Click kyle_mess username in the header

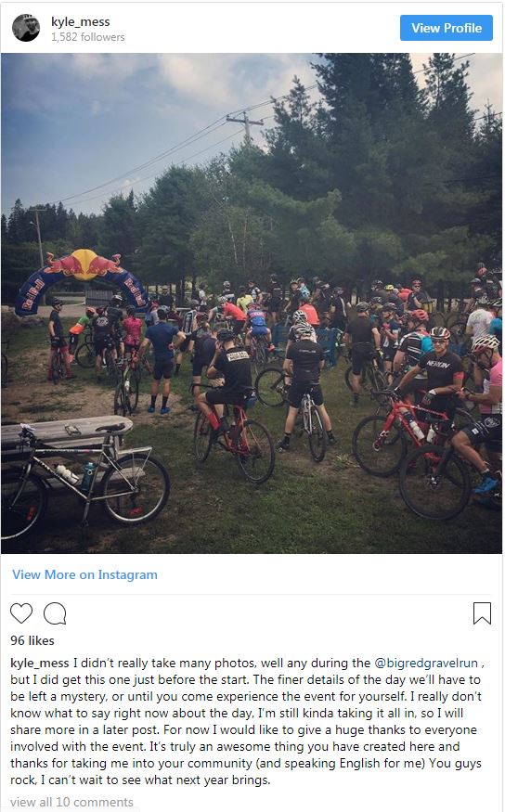(x=80, y=21)
